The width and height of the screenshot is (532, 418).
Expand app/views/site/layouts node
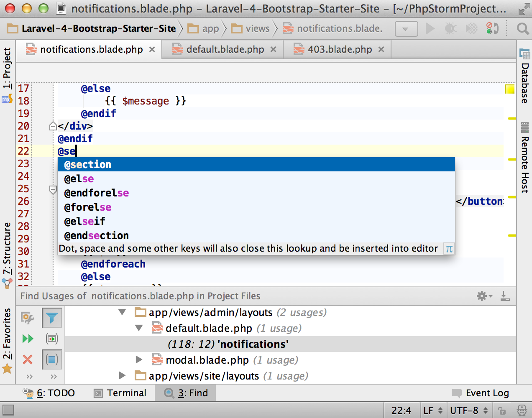tap(122, 376)
